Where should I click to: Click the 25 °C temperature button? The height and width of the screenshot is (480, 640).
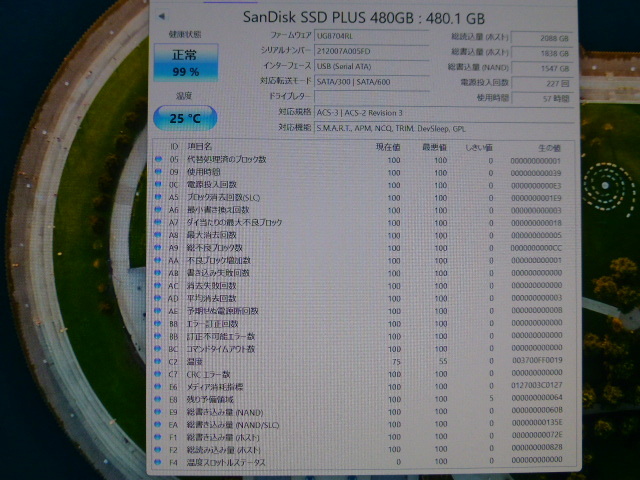tap(185, 118)
